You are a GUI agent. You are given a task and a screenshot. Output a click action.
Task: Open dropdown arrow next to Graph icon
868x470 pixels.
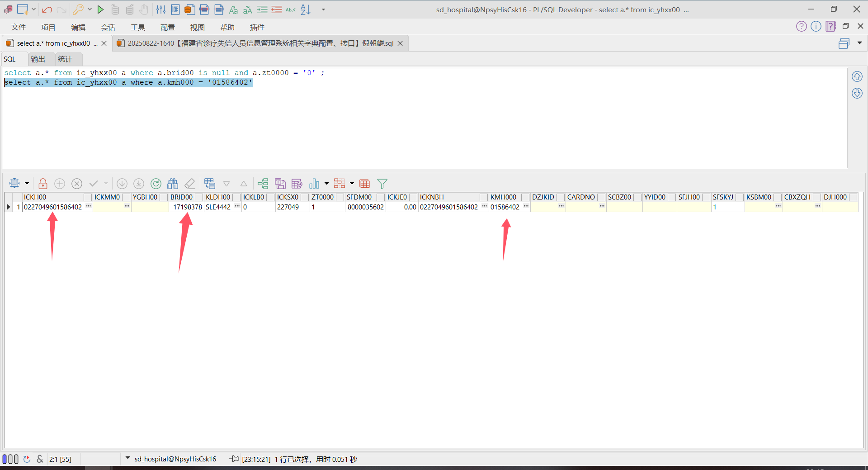coord(326,184)
